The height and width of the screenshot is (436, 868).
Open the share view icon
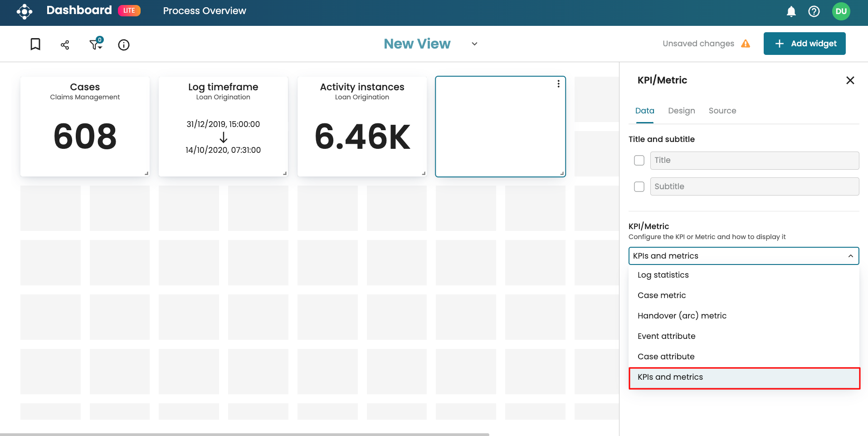click(x=65, y=44)
